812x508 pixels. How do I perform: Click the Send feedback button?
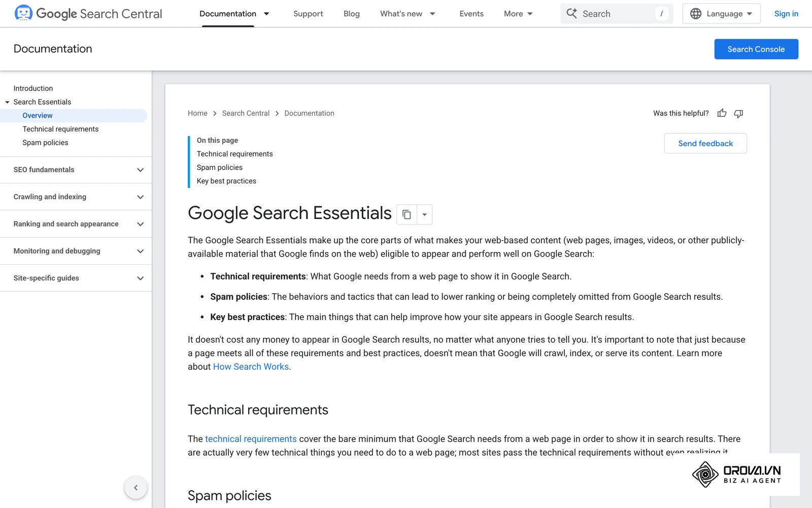(x=705, y=143)
